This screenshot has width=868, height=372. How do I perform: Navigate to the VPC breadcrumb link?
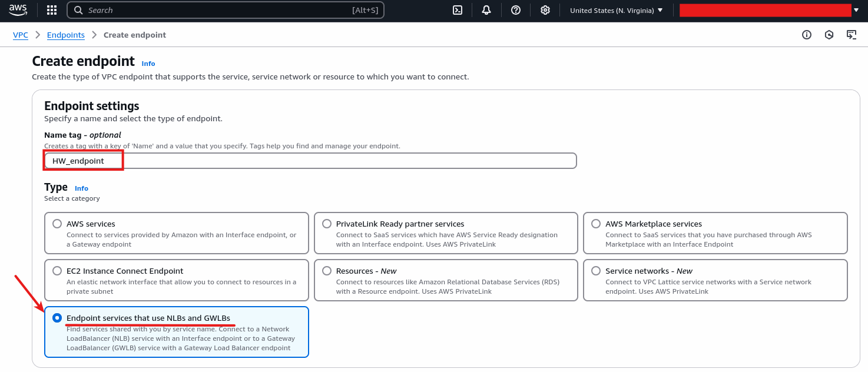point(20,35)
